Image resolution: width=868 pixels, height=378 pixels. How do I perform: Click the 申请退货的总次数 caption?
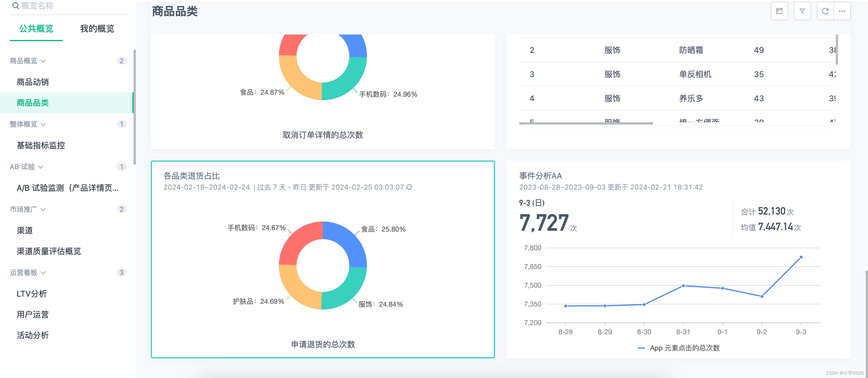[323, 344]
